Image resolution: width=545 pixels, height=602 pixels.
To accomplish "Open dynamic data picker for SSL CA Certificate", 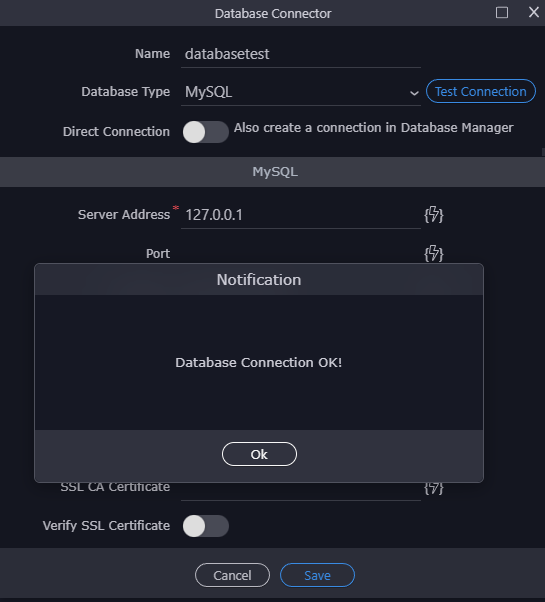I will point(434,488).
